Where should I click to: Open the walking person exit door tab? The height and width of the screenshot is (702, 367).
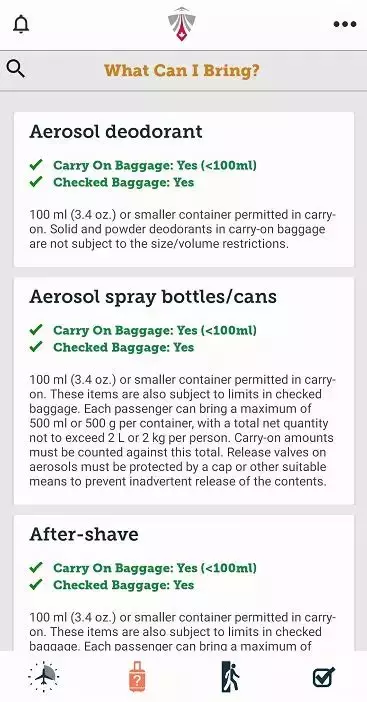230,676
